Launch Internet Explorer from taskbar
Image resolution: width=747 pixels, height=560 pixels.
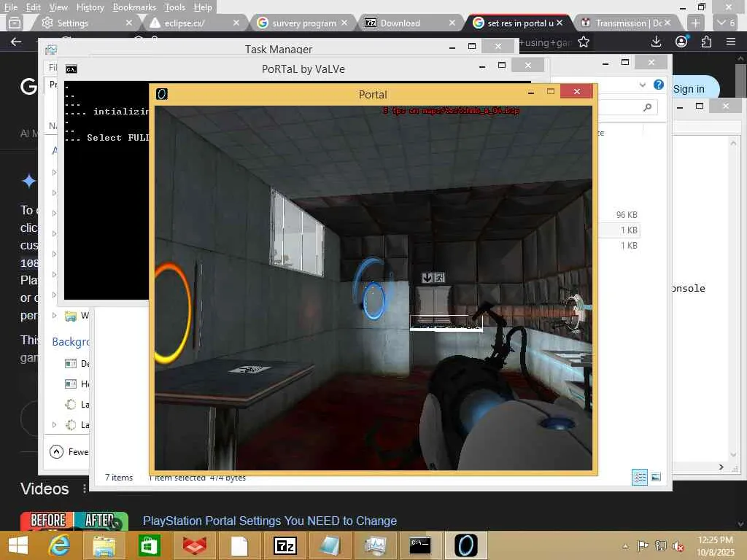click(59, 545)
